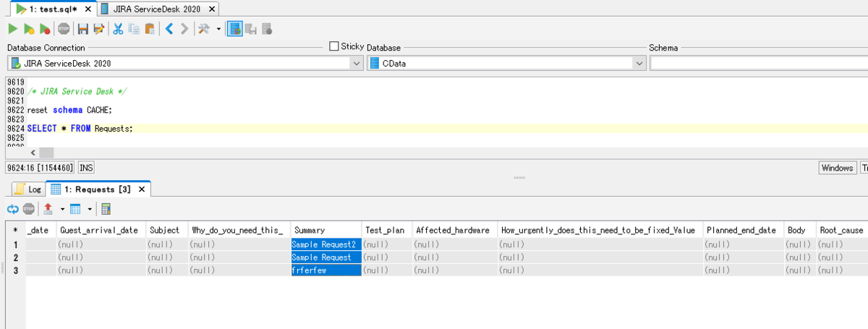Click the How_urgently_does_this_need_to_be_fixed_Value header
Viewport: 868px width, 329px height.
pos(600,230)
